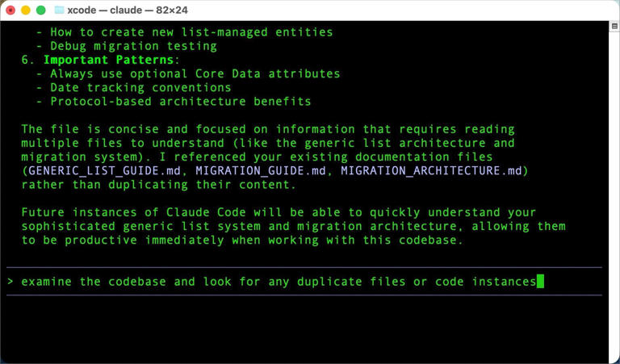Click the yellow minimize window button

tap(26, 10)
